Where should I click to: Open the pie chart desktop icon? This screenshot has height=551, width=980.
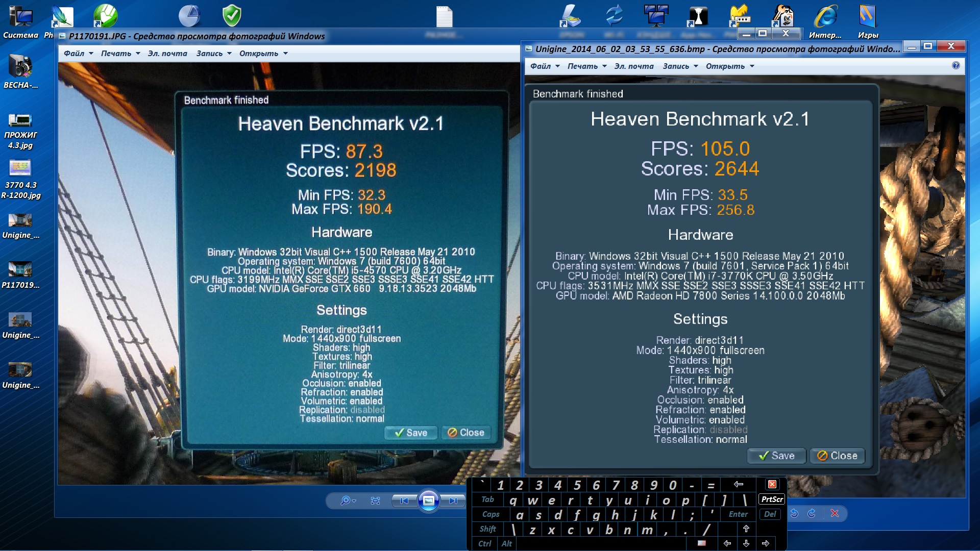pos(189,15)
